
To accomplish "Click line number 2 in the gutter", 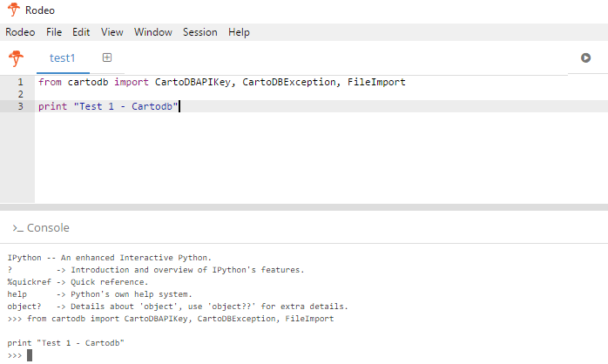I will click(x=20, y=94).
